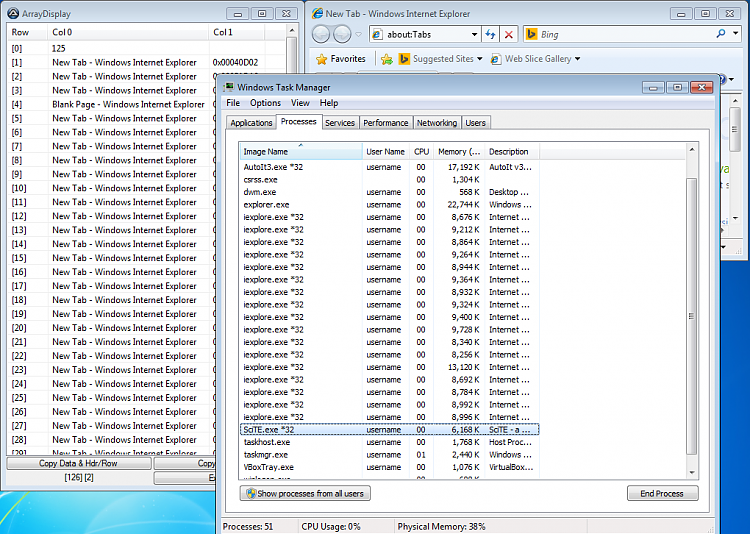Open the File menu in Task Manager
This screenshot has height=534, width=750.
[233, 103]
